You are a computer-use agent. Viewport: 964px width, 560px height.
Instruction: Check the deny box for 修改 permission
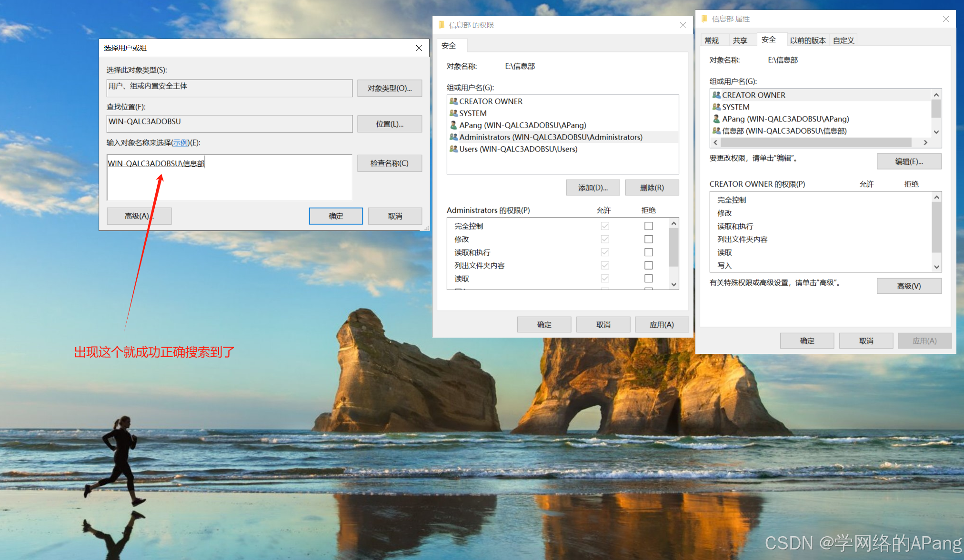point(648,239)
